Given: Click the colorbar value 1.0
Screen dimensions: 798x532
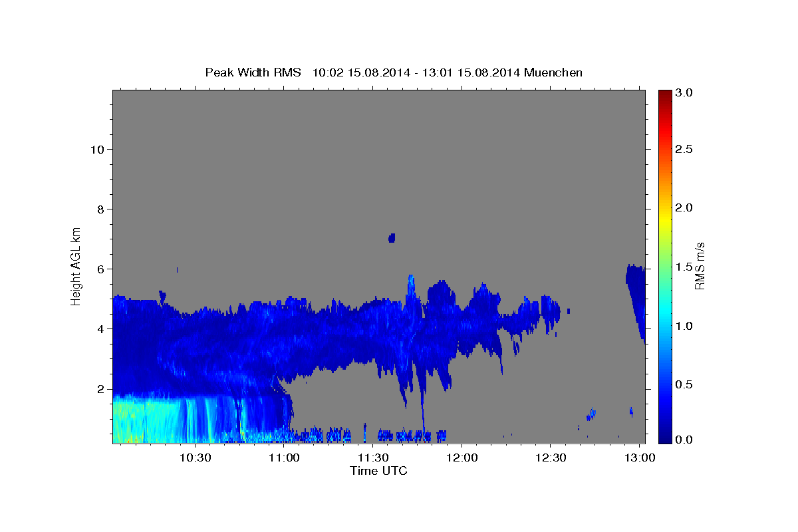Looking at the screenshot, I should (x=685, y=326).
